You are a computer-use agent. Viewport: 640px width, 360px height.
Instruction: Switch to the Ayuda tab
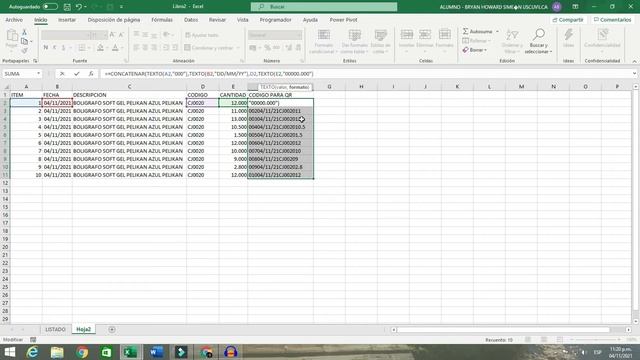point(310,20)
